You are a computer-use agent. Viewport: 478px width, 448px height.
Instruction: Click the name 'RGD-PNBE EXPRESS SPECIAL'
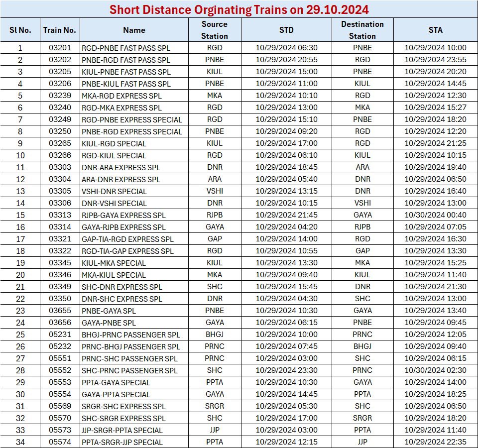point(131,120)
